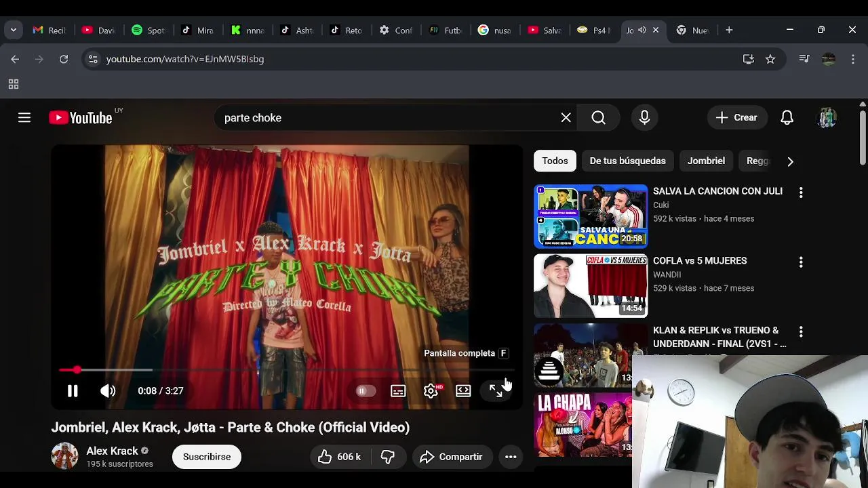Screen dimensions: 868x488
Task: Open options for KLAN & REPLIK video
Action: tap(801, 331)
